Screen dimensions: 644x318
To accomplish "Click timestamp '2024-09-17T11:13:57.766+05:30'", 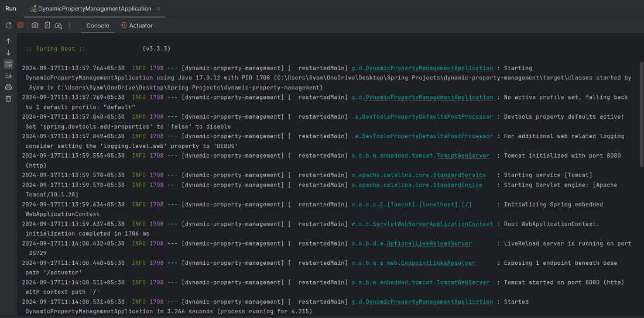I will click(x=73, y=68).
